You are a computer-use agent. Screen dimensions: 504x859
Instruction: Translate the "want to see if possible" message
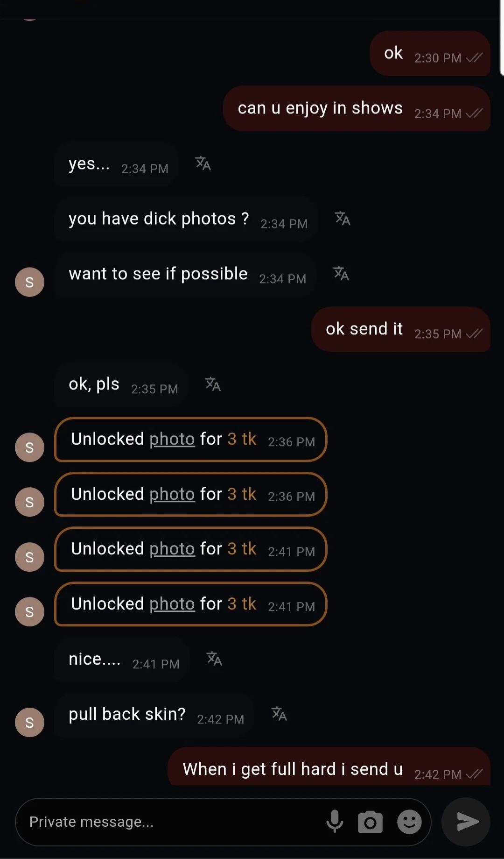point(341,274)
